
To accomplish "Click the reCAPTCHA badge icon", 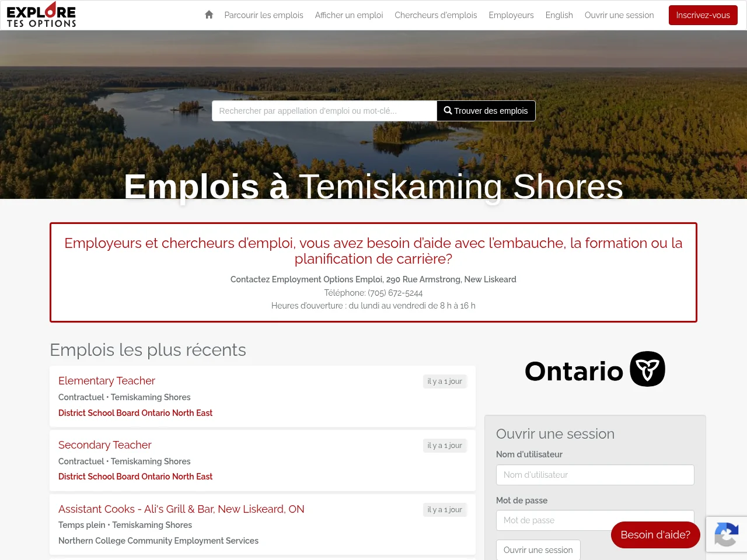I will [726, 534].
